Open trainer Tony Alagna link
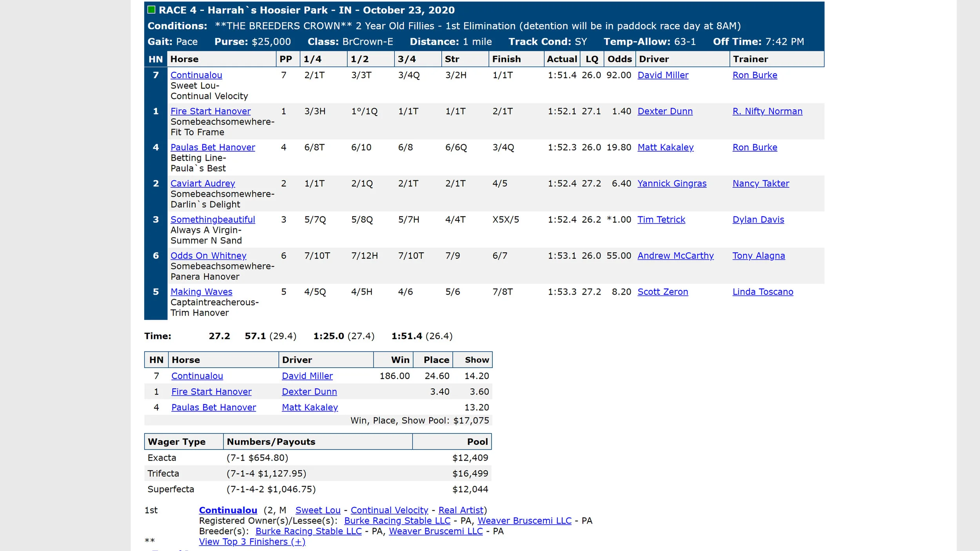 coord(759,256)
